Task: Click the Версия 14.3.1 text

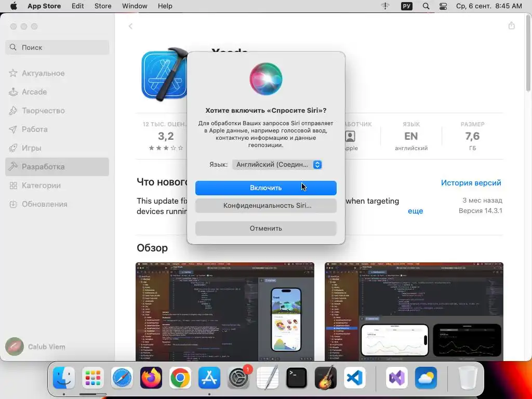Action: click(481, 211)
